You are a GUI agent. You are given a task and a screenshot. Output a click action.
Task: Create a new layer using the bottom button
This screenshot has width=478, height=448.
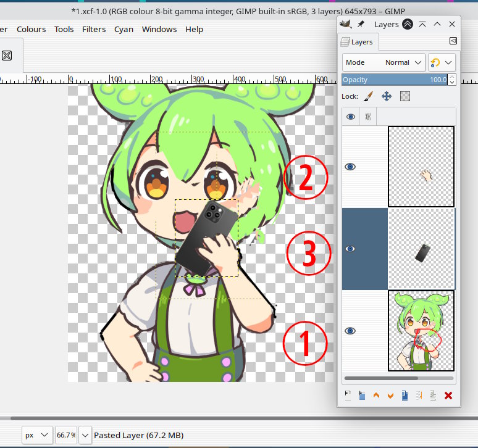tap(348, 396)
